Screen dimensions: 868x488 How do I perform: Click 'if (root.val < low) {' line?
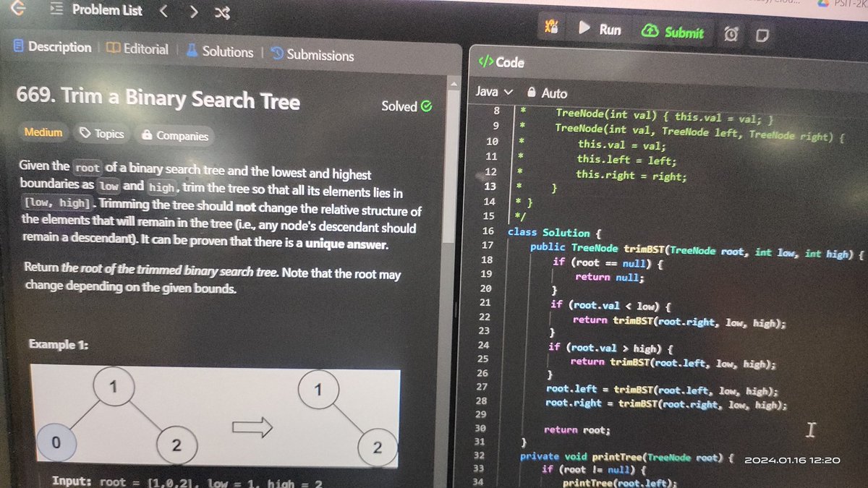(612, 305)
